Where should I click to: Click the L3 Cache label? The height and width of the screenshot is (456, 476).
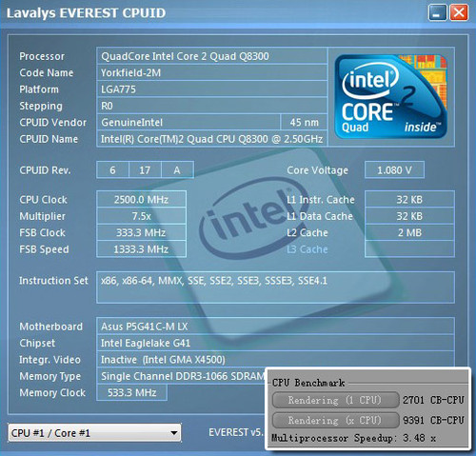[x=307, y=249]
